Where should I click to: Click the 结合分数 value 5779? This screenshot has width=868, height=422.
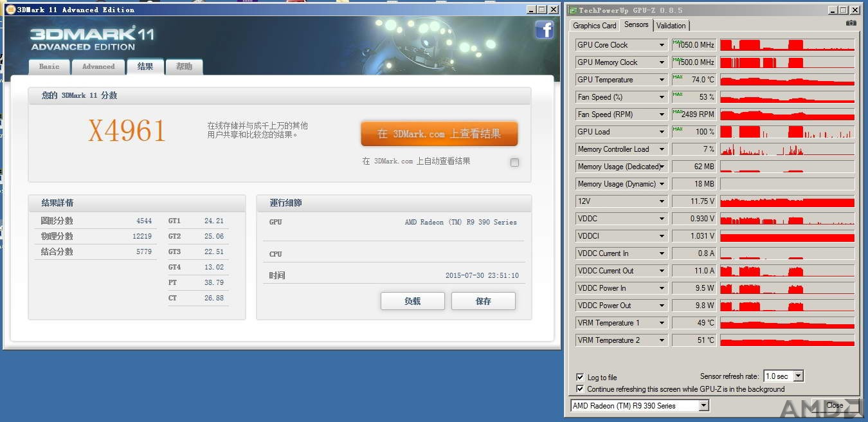point(144,252)
